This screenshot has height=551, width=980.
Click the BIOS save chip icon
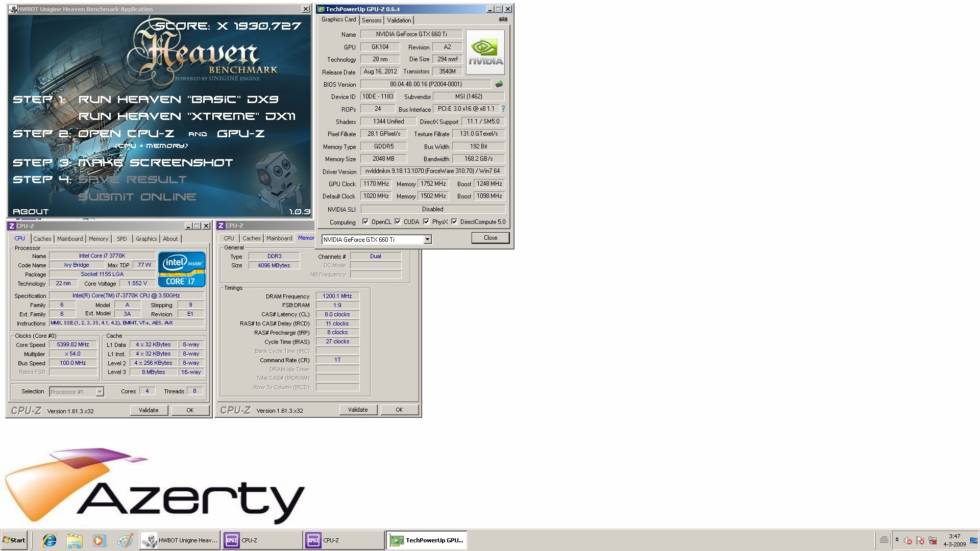(x=499, y=84)
